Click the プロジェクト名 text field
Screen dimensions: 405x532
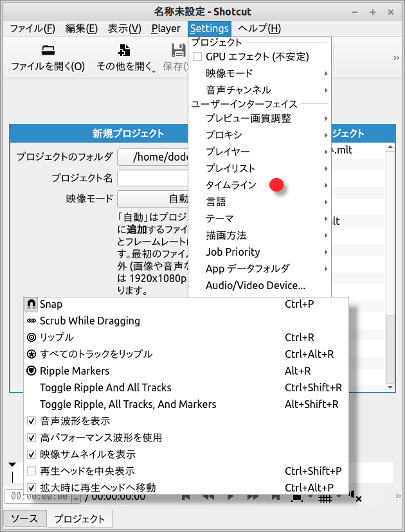(153, 178)
